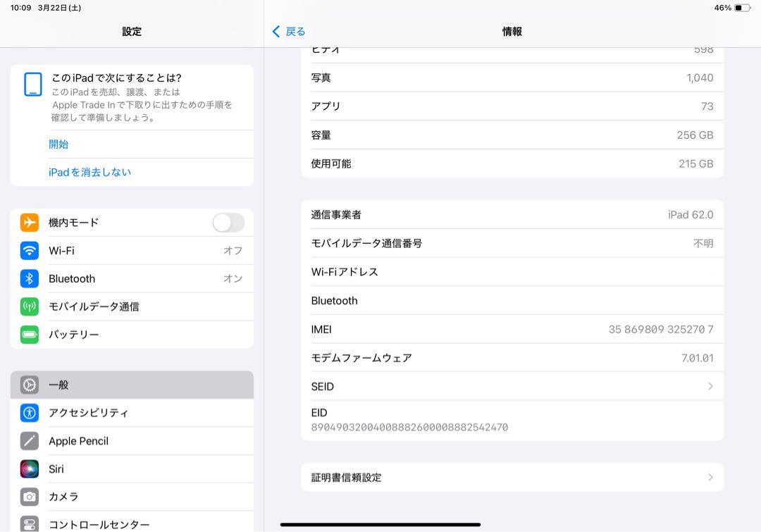Tap the home indicator bar
This screenshot has height=532, width=761.
pos(380,525)
